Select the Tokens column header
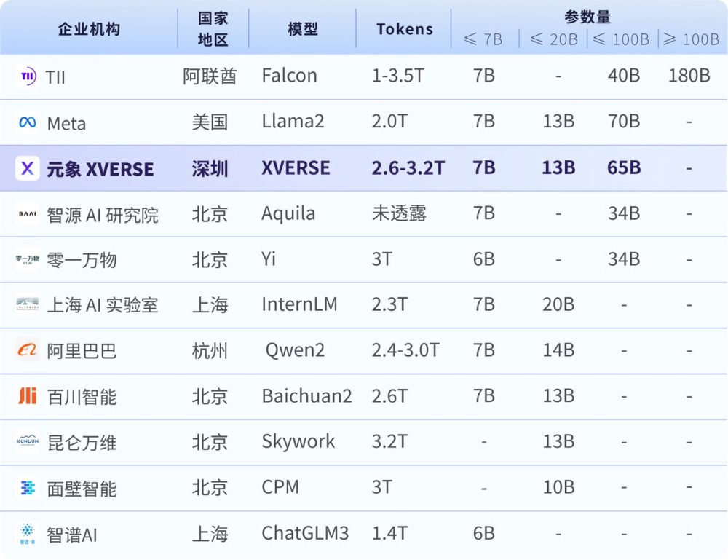The image size is (728, 560). [x=405, y=29]
